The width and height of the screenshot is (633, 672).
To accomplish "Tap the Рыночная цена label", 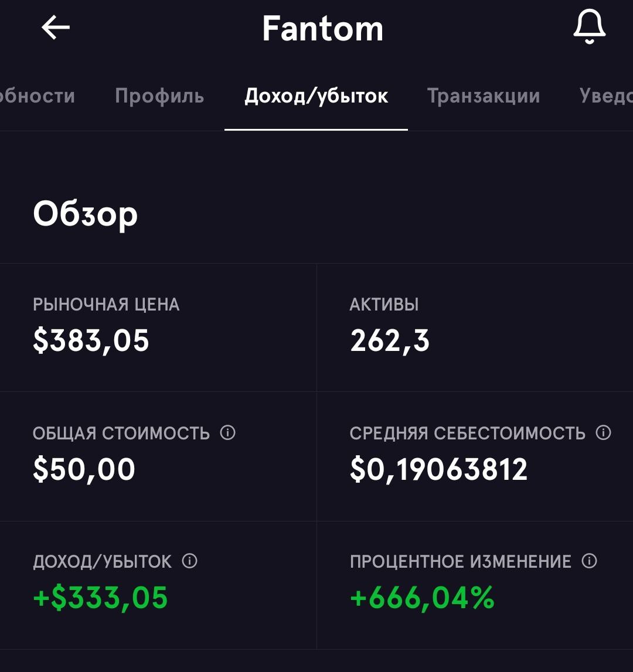I will coord(106,304).
